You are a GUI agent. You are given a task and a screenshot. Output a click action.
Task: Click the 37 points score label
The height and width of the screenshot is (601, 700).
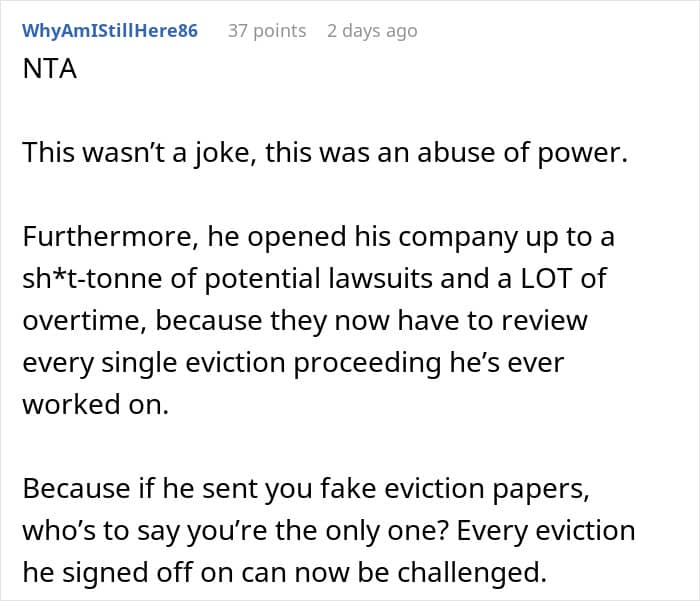pos(267,31)
